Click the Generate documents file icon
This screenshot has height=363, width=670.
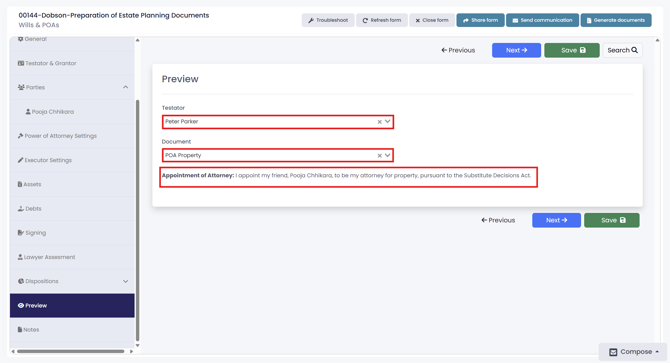tap(589, 20)
